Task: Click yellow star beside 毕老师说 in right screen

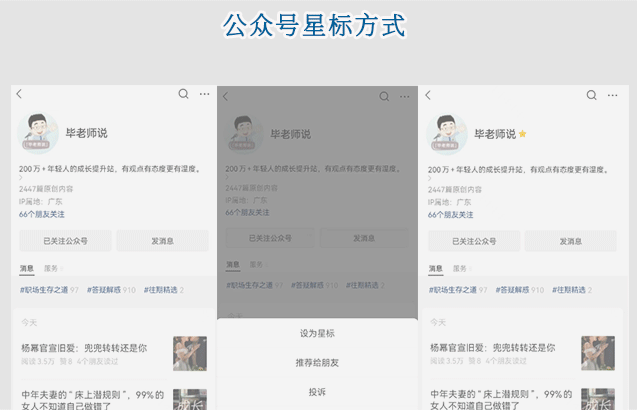Action: (522, 134)
